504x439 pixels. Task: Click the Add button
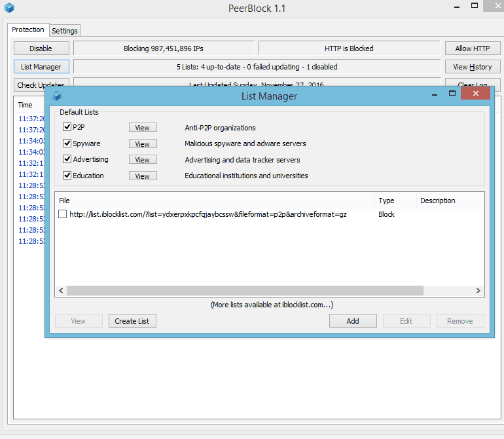tap(353, 321)
